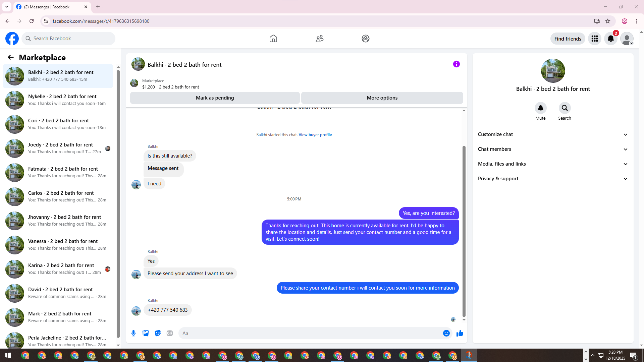Choose a sticker
The width and height of the screenshot is (644, 362).
click(x=158, y=333)
